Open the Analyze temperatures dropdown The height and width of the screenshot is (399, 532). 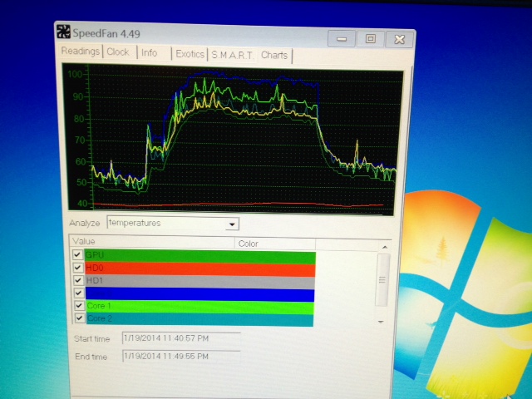click(x=232, y=224)
